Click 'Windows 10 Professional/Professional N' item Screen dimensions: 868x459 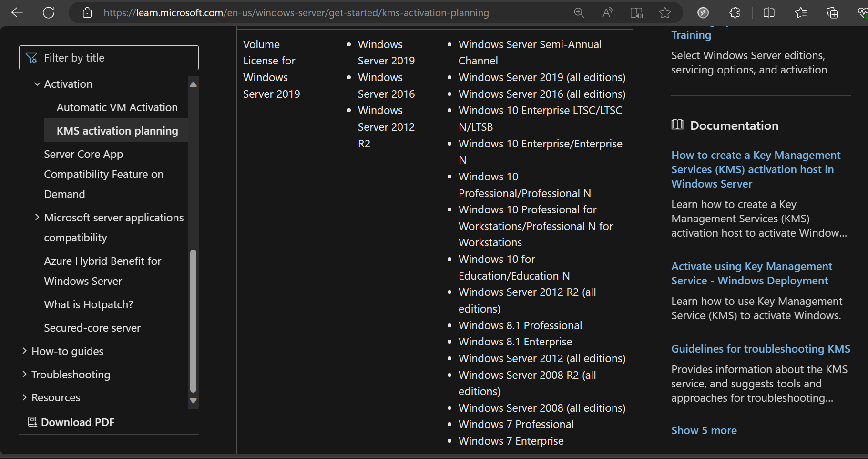pos(525,185)
